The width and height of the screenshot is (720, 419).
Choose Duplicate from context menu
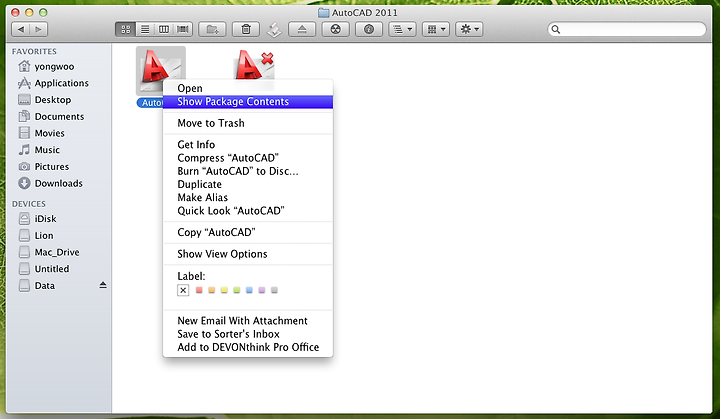[248, 184]
